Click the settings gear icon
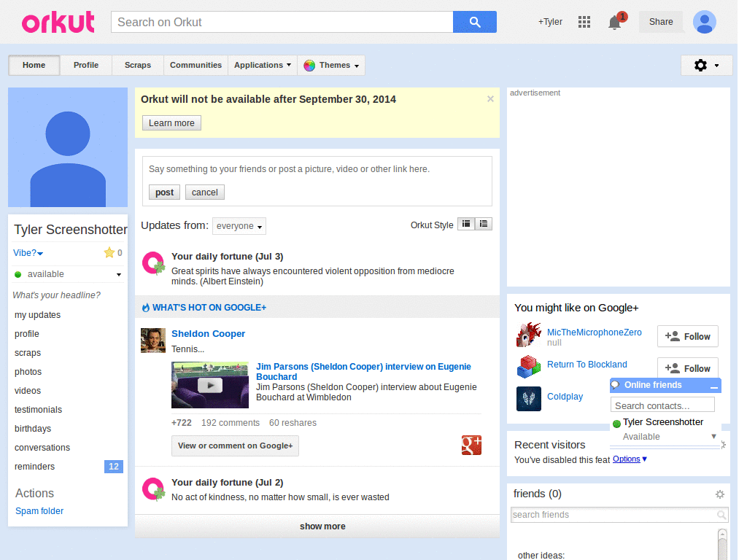The height and width of the screenshot is (560, 747). [700, 65]
